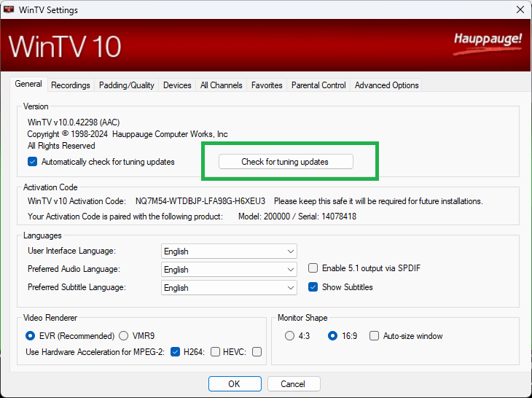Select the VMR9 video renderer
This screenshot has height=398, width=532.
click(124, 336)
